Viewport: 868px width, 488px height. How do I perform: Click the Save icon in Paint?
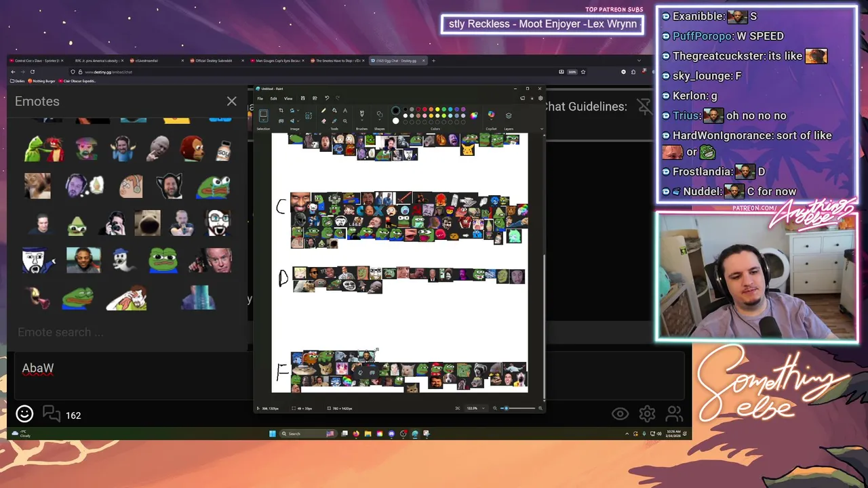302,98
